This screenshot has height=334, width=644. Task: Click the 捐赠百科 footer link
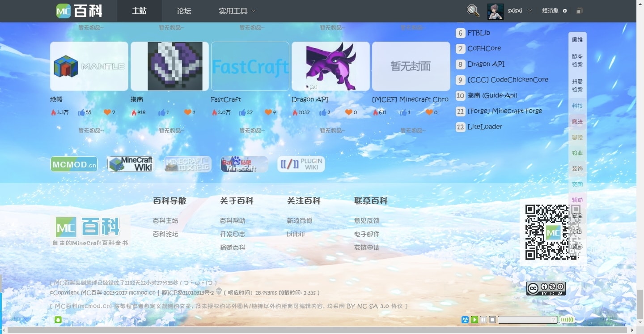tap(233, 248)
